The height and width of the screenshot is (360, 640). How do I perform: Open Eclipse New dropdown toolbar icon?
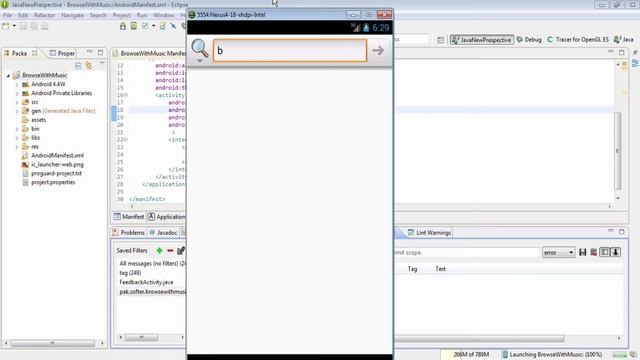pyautogui.click(x=6, y=26)
